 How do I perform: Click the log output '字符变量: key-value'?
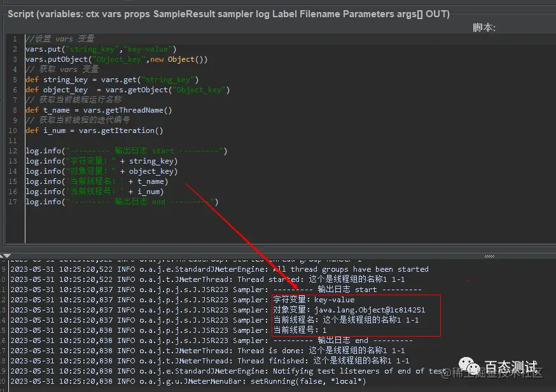pyautogui.click(x=314, y=300)
